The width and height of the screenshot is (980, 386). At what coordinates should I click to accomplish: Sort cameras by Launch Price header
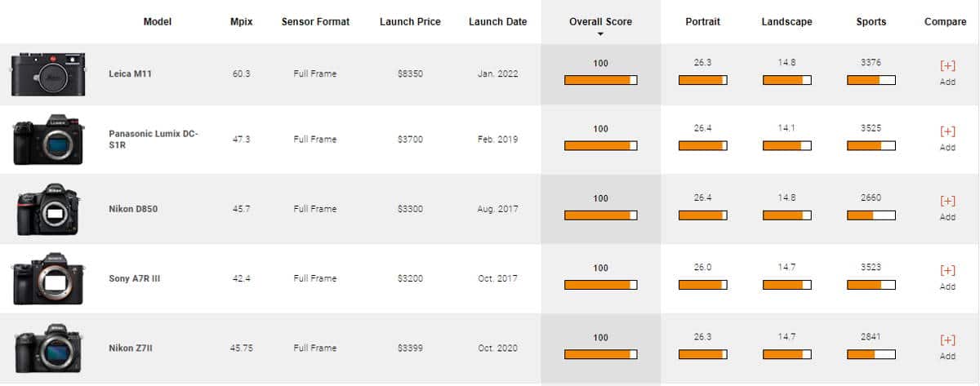[x=408, y=22]
